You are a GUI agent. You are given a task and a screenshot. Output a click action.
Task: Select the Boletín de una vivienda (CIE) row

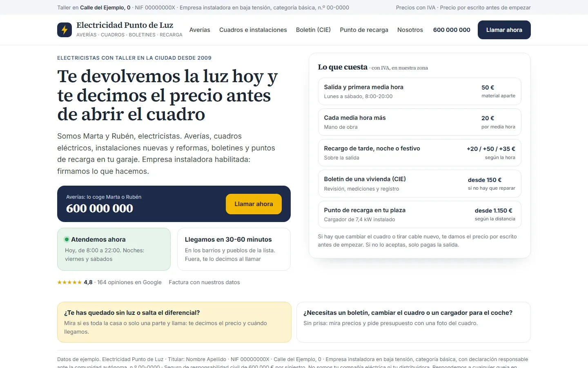pos(420,184)
